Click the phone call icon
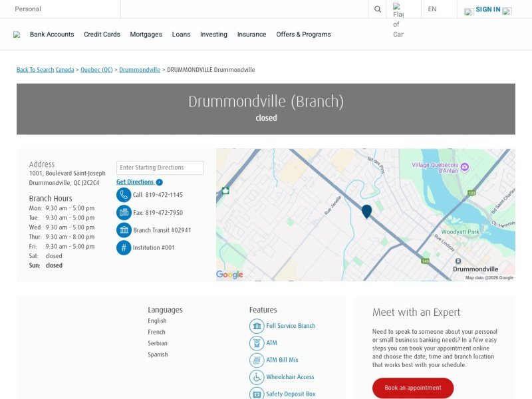Image resolution: width=532 pixels, height=399 pixels. point(124,195)
